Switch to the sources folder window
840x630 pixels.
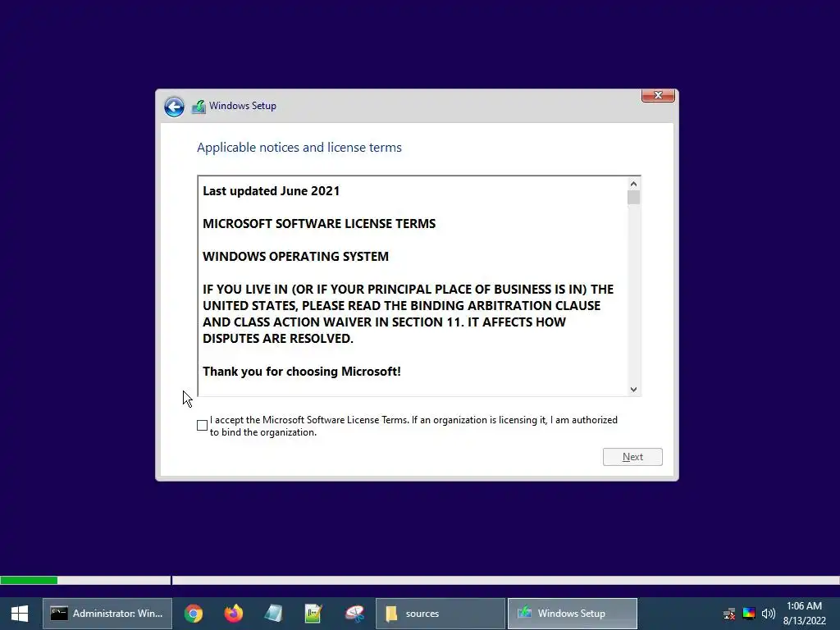tap(441, 614)
